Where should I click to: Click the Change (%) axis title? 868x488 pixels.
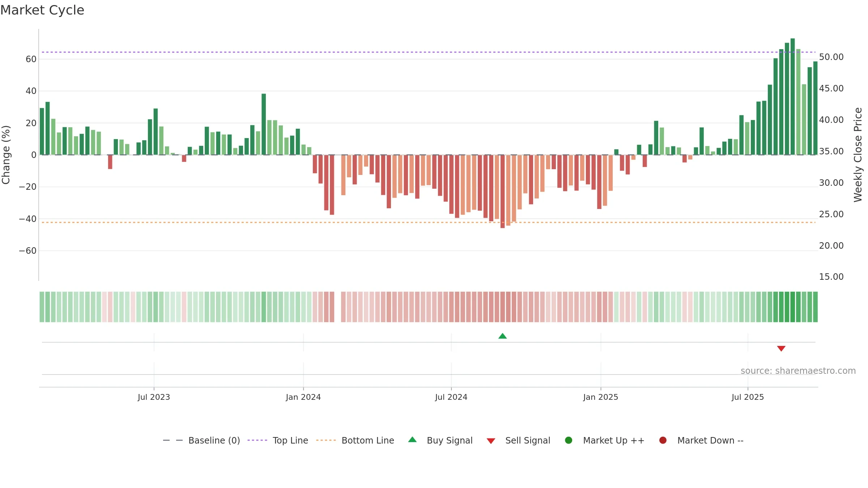click(6, 155)
